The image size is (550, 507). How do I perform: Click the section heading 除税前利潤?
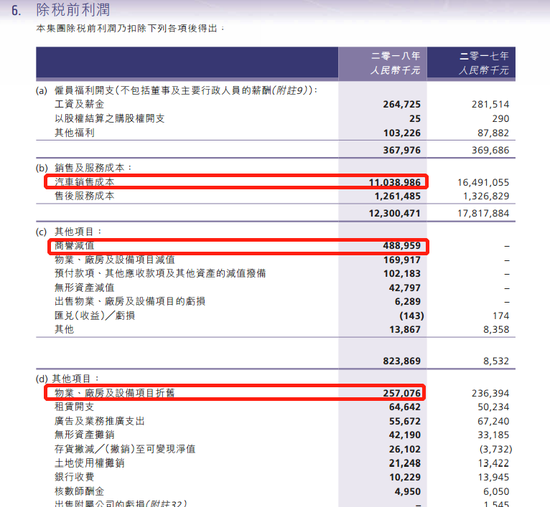click(x=73, y=9)
